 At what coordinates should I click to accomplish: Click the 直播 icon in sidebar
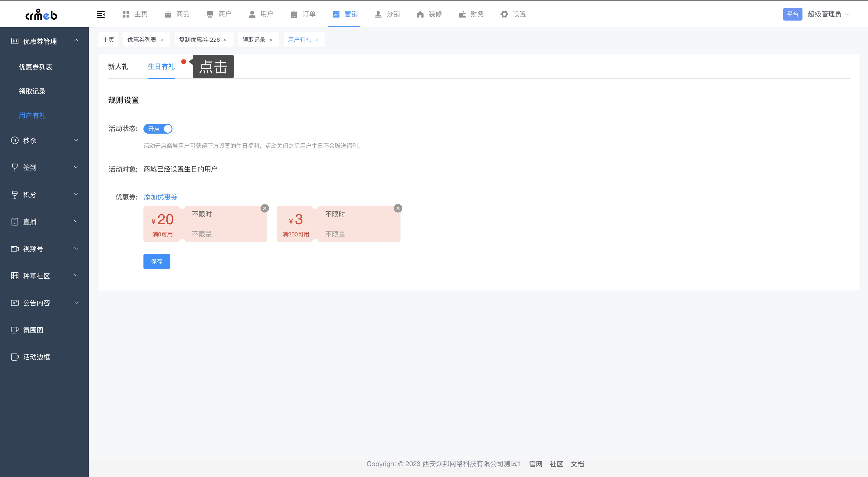15,222
